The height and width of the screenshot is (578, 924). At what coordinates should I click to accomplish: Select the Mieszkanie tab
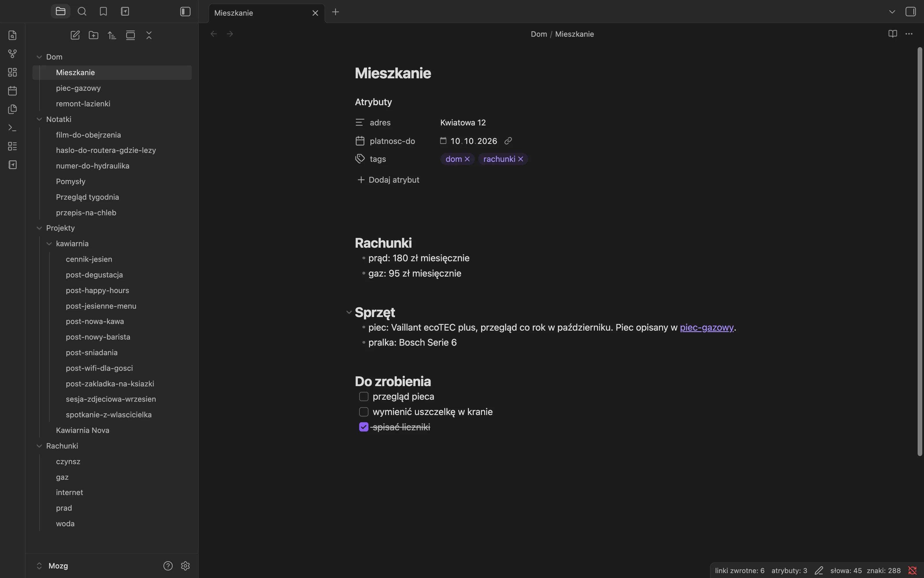point(267,13)
